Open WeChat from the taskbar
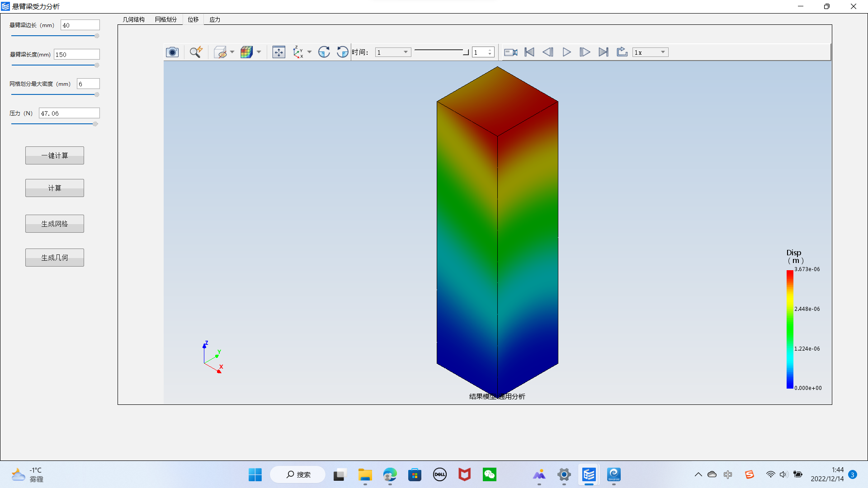 tap(489, 475)
